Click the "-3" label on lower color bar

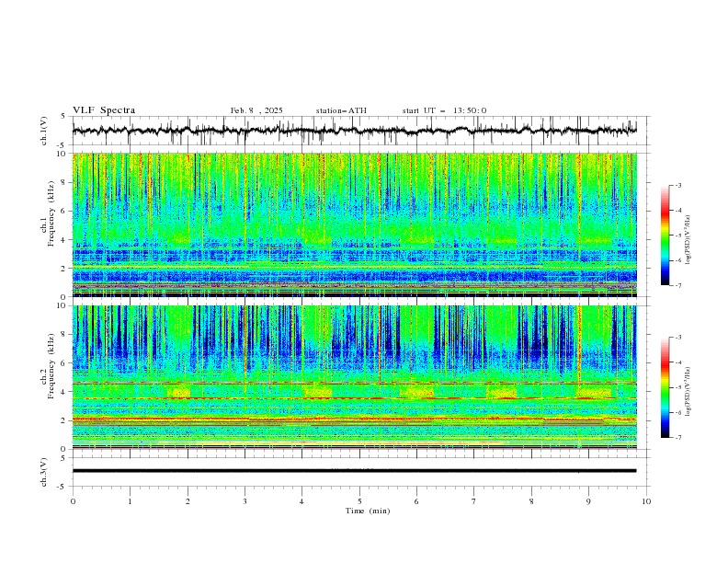click(x=677, y=338)
